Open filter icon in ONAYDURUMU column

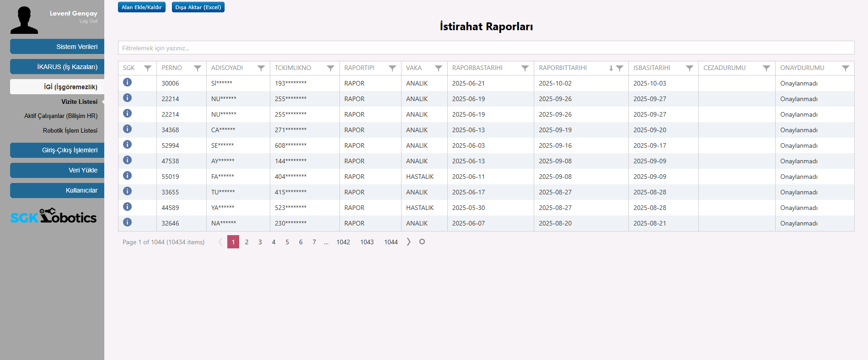click(845, 68)
